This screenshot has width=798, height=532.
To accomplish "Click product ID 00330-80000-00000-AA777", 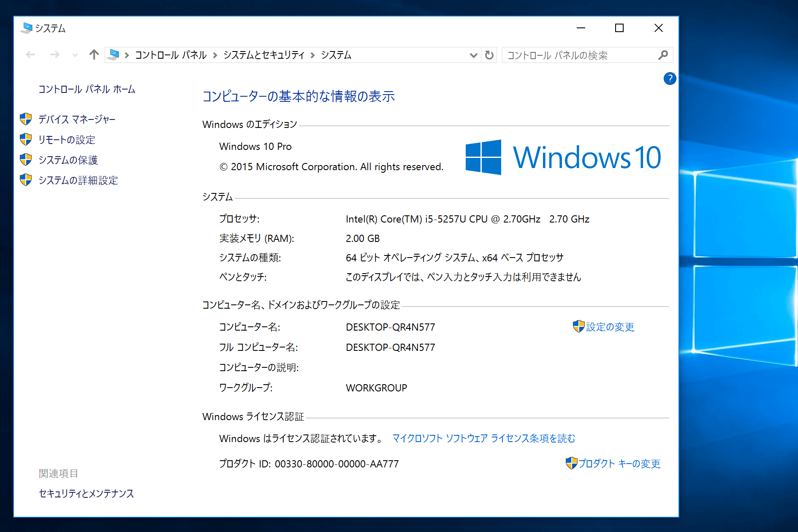I will pos(337,464).
